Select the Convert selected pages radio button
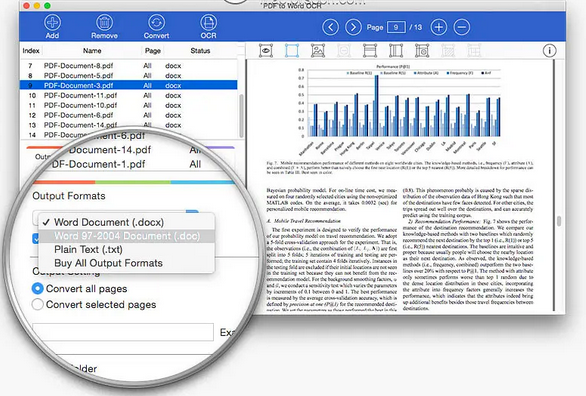 (x=37, y=304)
